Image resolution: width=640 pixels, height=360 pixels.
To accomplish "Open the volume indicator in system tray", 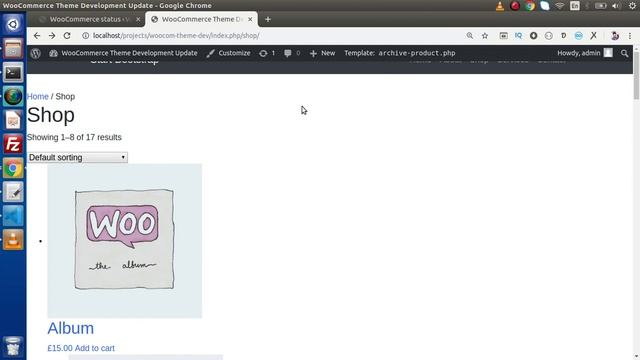I will (616, 6).
